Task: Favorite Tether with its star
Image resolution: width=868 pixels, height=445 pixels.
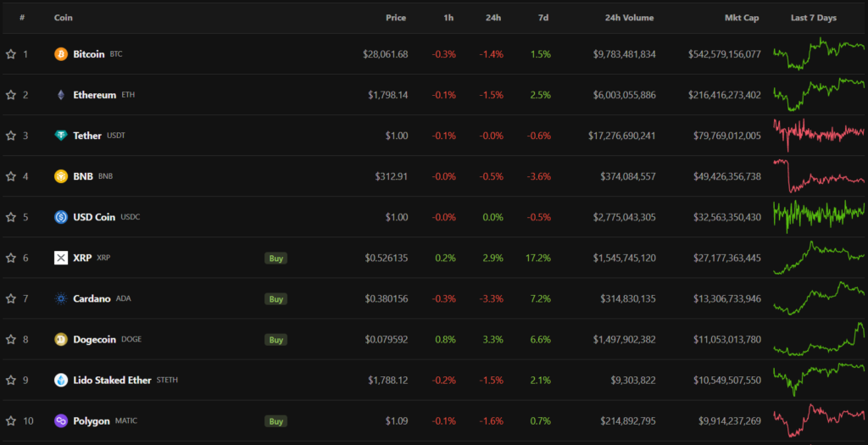Action: click(x=10, y=136)
